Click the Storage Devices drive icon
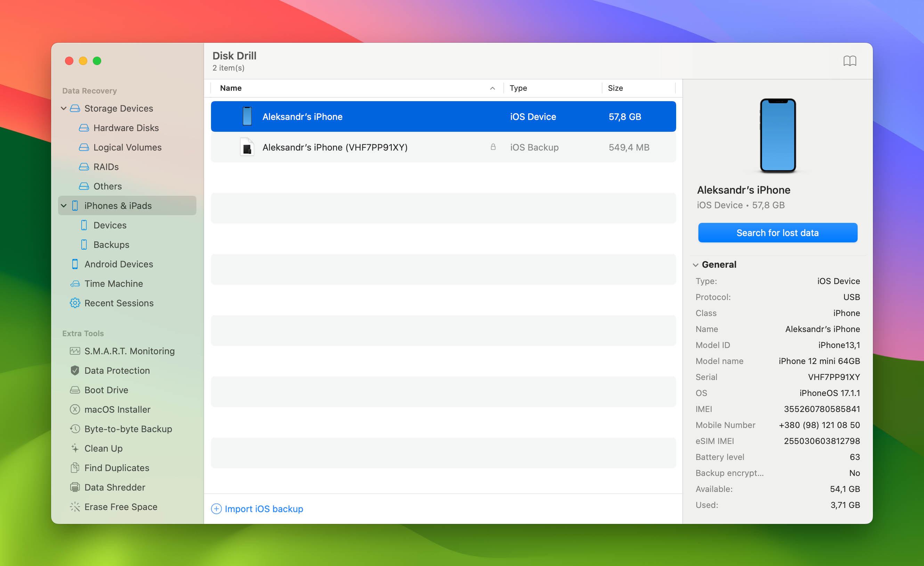924x566 pixels. point(75,108)
